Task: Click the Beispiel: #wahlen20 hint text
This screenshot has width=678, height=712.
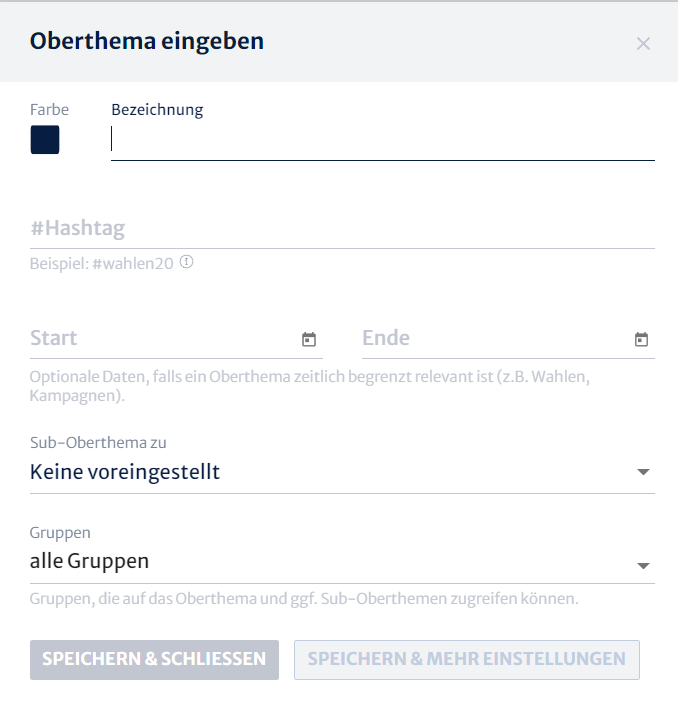Action: (102, 263)
